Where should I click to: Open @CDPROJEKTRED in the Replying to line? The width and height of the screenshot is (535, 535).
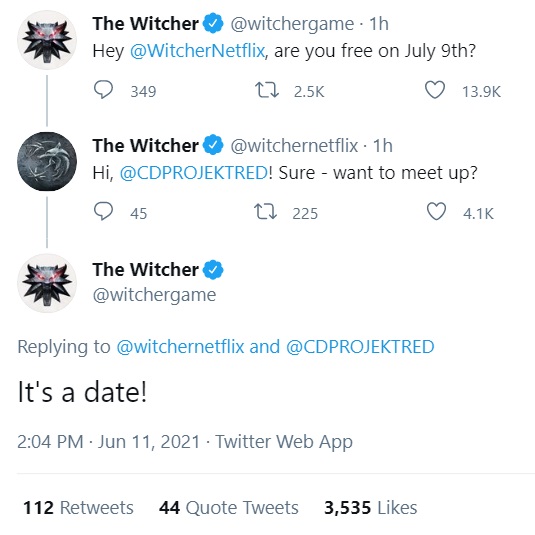click(x=360, y=347)
